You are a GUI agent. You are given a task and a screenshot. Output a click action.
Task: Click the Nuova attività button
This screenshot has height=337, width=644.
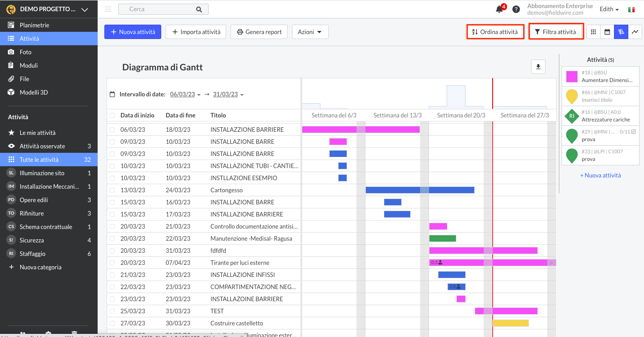click(133, 32)
